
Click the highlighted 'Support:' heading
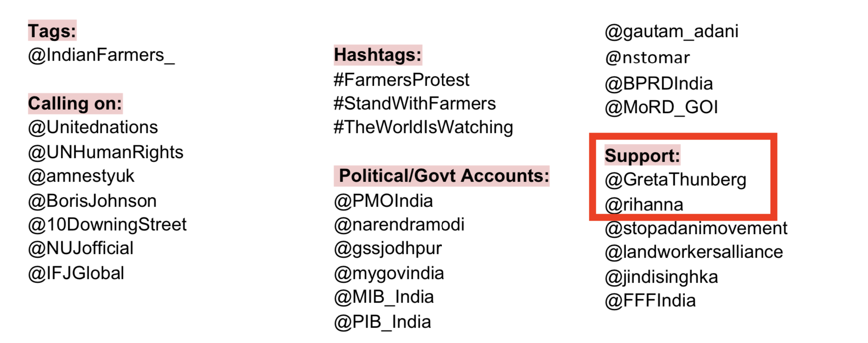(642, 156)
